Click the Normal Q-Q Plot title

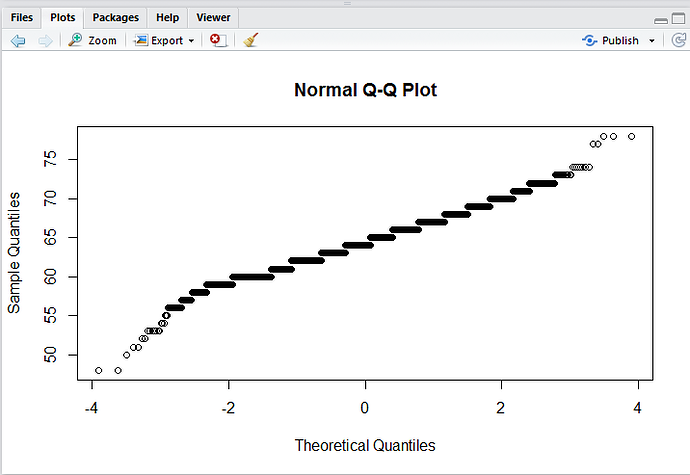pyautogui.click(x=365, y=90)
